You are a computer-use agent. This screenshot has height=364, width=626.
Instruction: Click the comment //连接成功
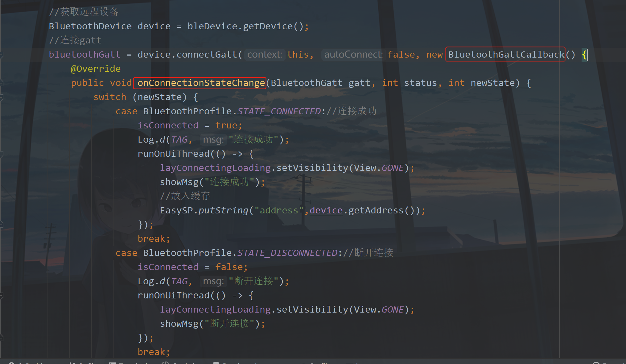click(x=352, y=111)
